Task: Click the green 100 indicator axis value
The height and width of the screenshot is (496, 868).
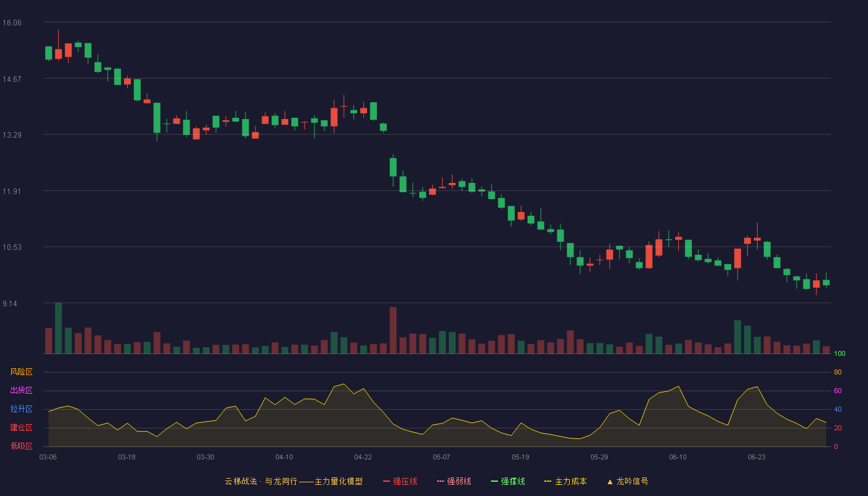Action: tap(839, 353)
